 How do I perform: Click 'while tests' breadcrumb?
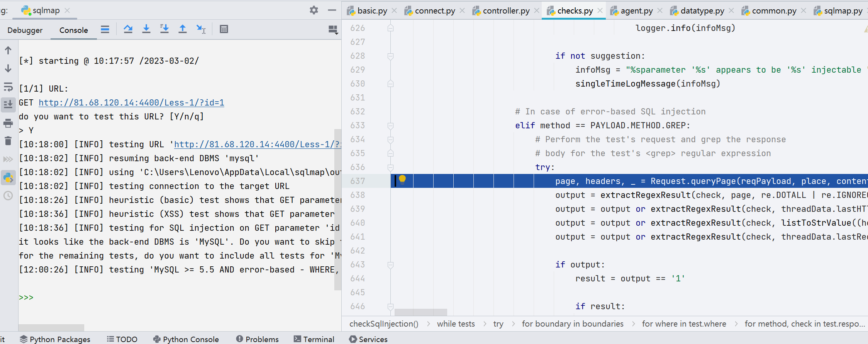(456, 324)
